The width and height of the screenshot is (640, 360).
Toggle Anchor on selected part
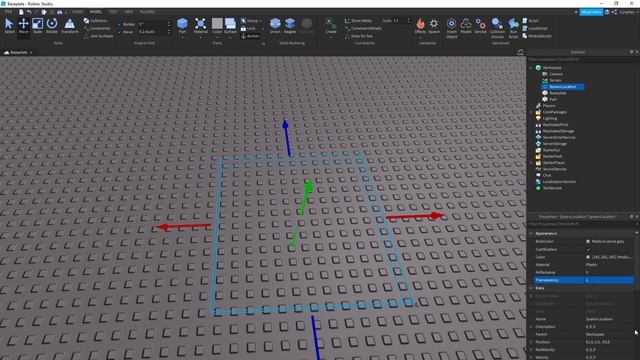point(250,36)
